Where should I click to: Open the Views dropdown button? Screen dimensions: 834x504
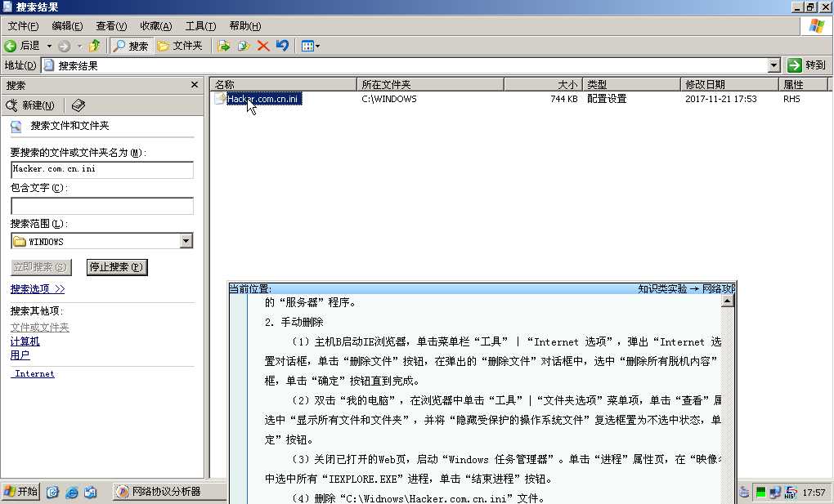click(x=311, y=47)
